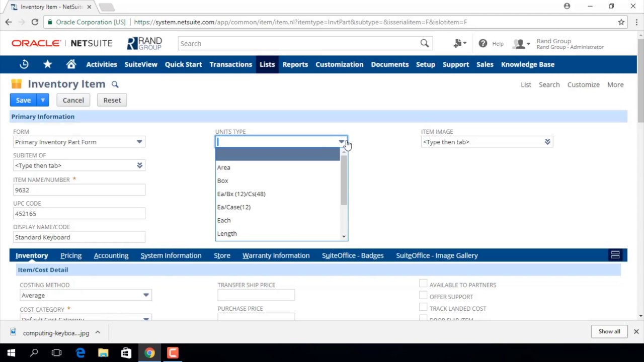Click the Cancel button

tap(73, 100)
